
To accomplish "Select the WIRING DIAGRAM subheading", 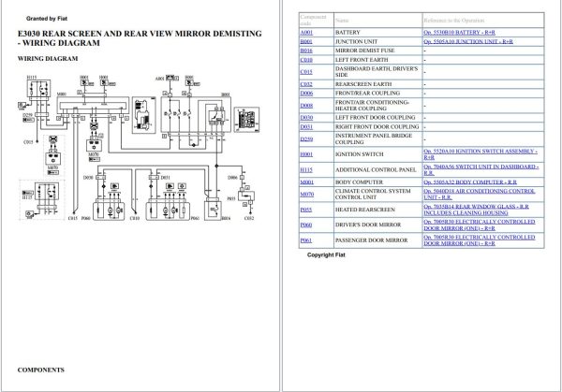I will pyautogui.click(x=48, y=59).
